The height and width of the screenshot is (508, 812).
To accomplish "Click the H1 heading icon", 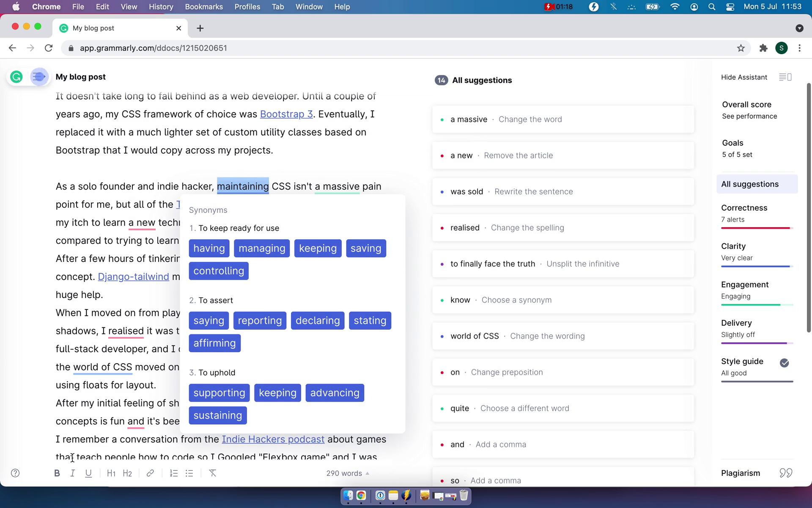I will click(x=110, y=473).
